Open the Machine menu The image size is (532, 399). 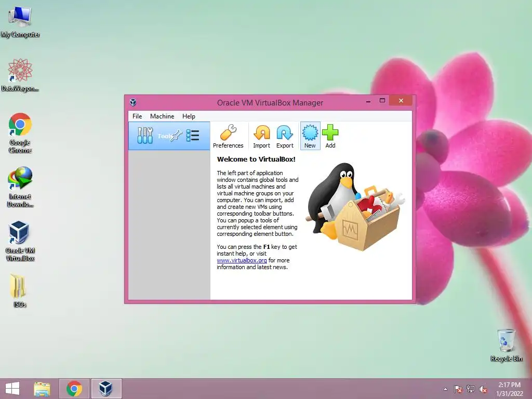click(x=162, y=116)
